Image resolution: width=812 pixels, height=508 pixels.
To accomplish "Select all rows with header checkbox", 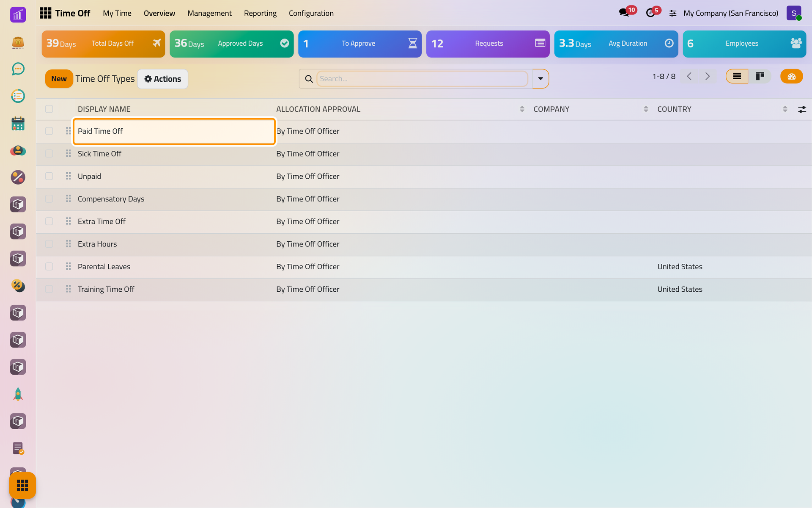I will click(49, 109).
